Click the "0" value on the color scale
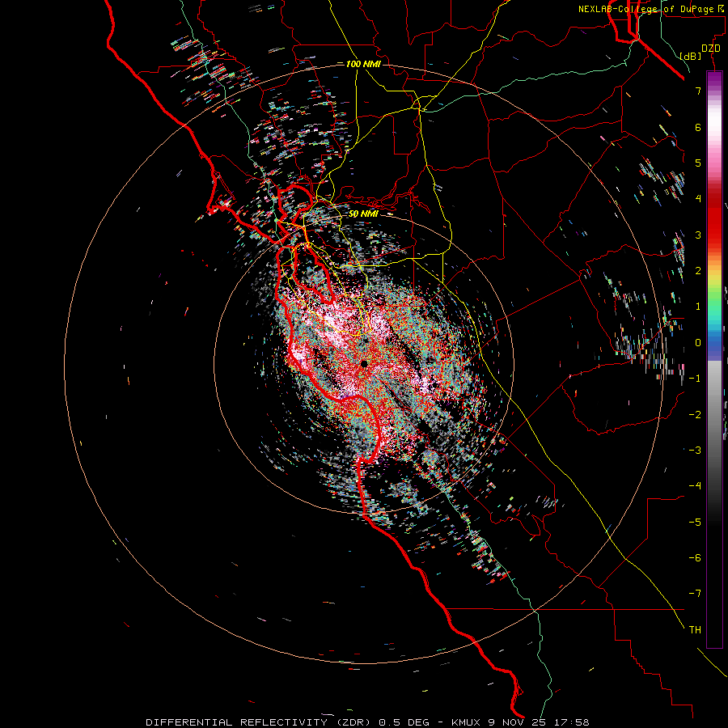This screenshot has width=728, height=728. coord(698,343)
